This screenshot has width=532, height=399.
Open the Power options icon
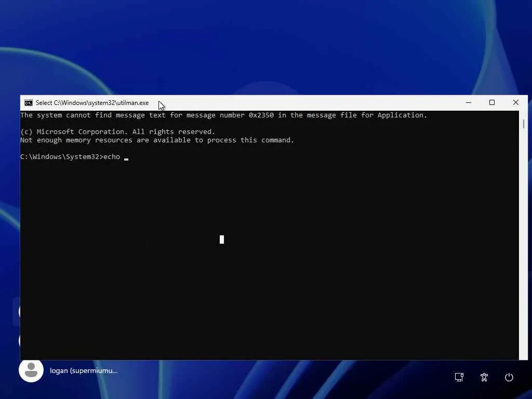[x=509, y=377]
